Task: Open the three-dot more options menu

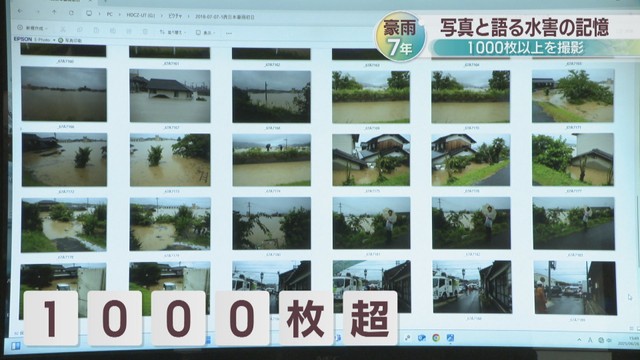Action: pyautogui.click(x=229, y=33)
